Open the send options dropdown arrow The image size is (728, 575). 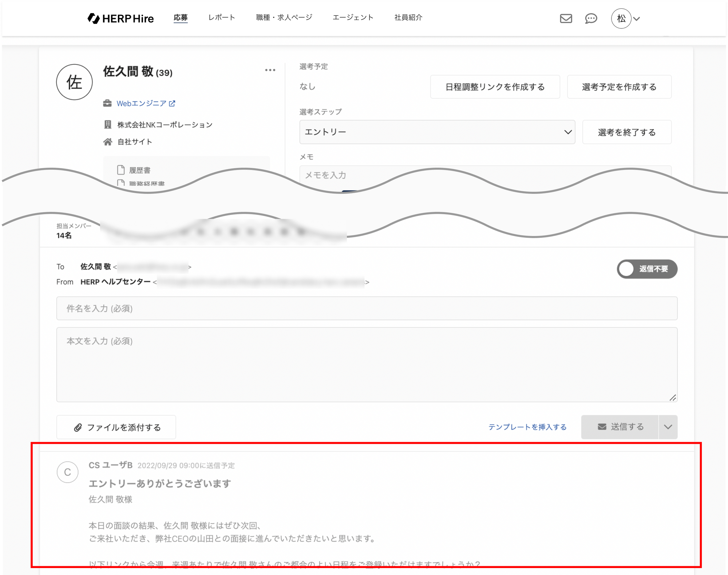(668, 427)
